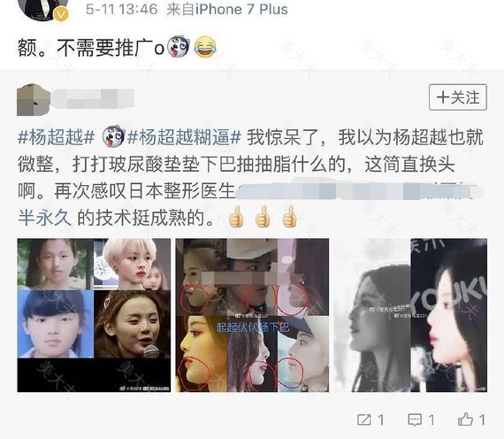Open the side profile comparison thumbnail
Viewport: 504px width, 439px height.
pyautogui.click(x=410, y=315)
